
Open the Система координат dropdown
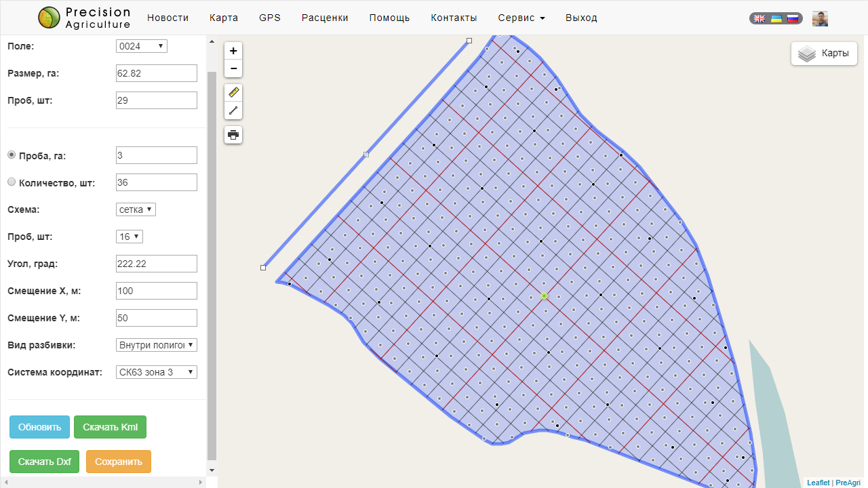156,372
